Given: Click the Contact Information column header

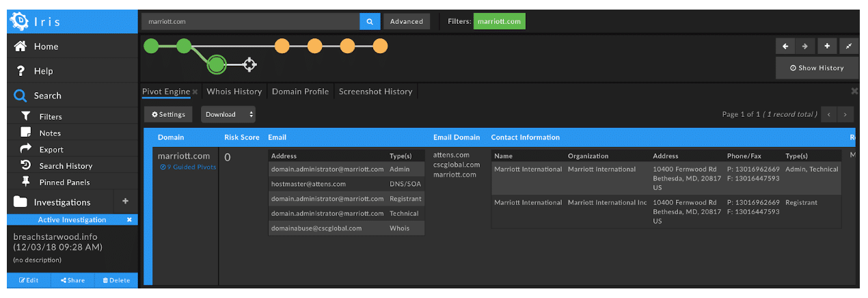Looking at the screenshot, I should tap(525, 137).
